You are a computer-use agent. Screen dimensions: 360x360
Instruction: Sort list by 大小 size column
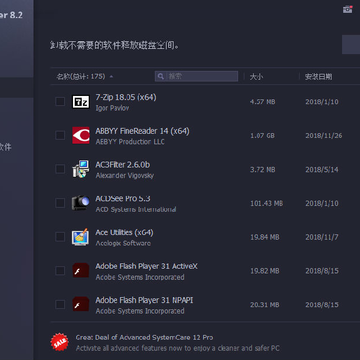click(256, 77)
